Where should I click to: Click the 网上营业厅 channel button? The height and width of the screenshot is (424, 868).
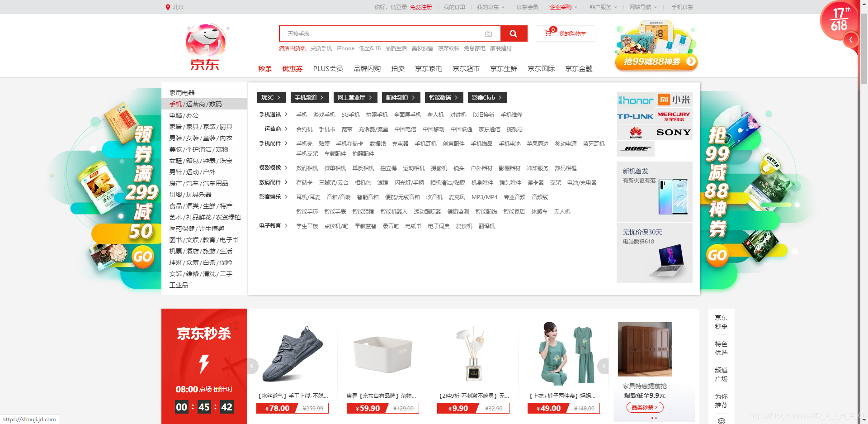[355, 97]
